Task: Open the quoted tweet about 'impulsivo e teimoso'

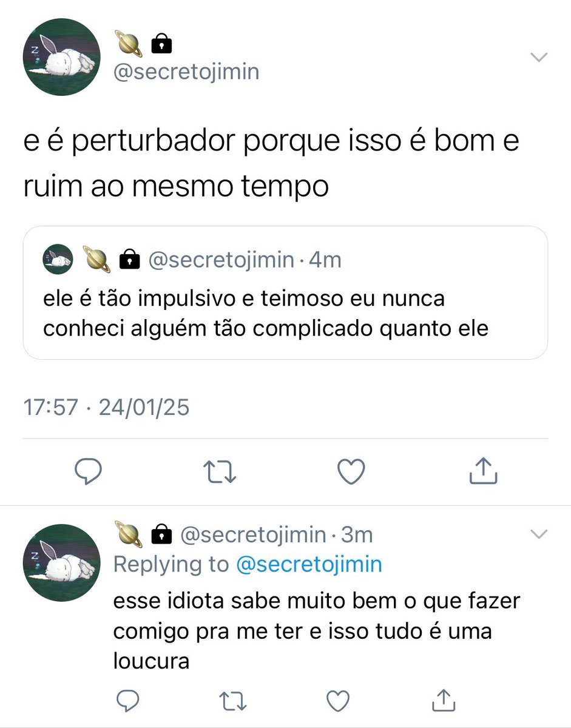Action: click(285, 293)
